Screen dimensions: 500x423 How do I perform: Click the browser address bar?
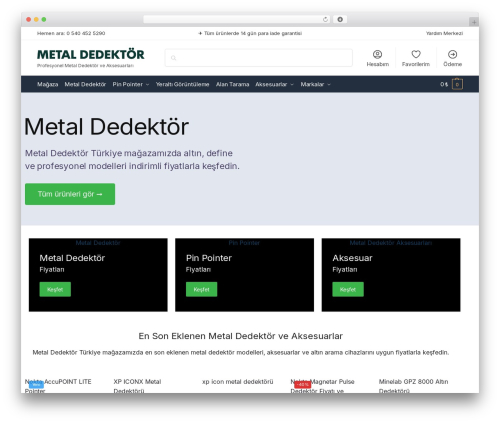pos(237,19)
